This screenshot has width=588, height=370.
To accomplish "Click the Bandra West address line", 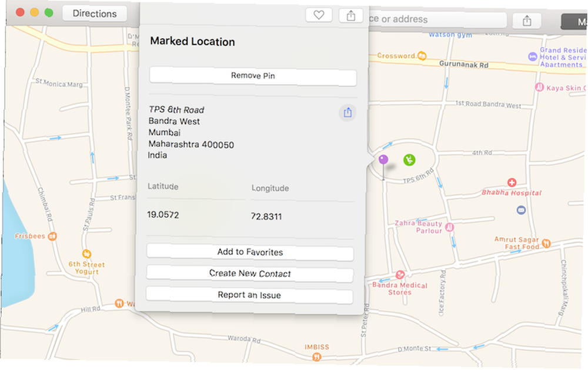I will click(174, 122).
